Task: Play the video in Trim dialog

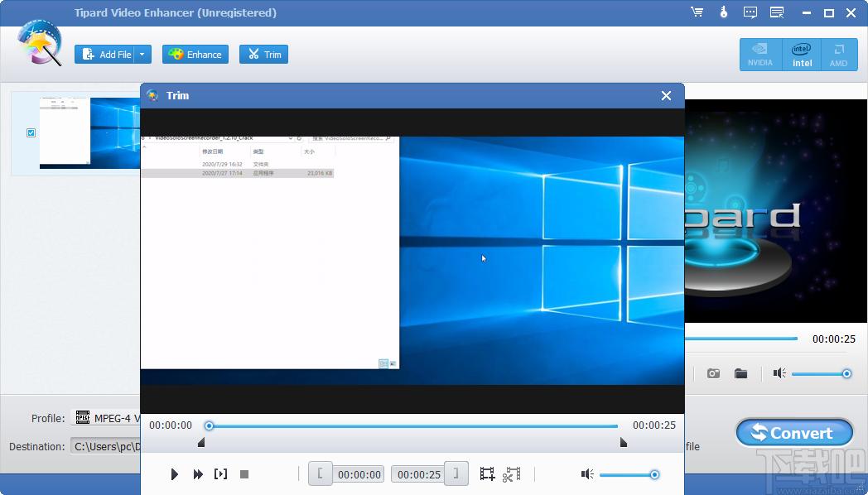Action: pos(175,474)
